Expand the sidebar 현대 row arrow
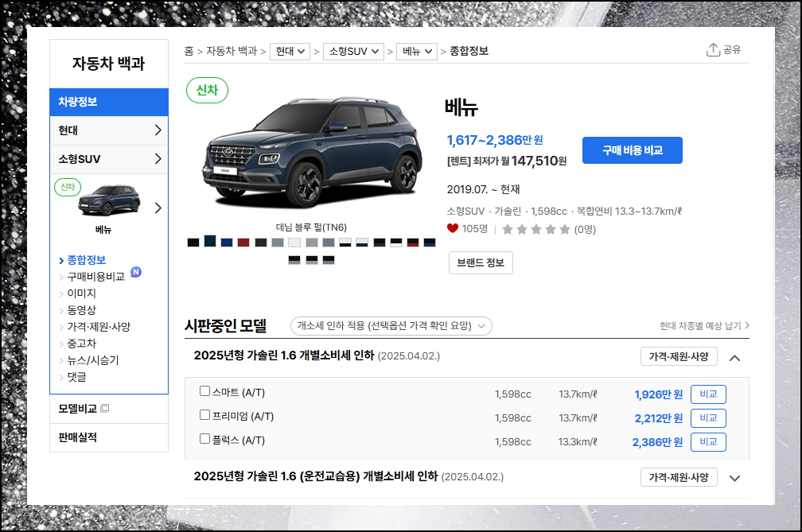The height and width of the screenshot is (532, 802). click(x=158, y=130)
